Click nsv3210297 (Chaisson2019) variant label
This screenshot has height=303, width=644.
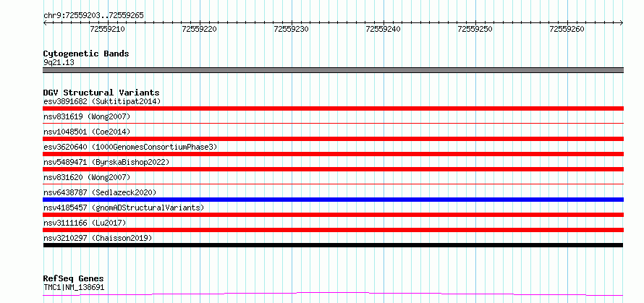(x=98, y=238)
